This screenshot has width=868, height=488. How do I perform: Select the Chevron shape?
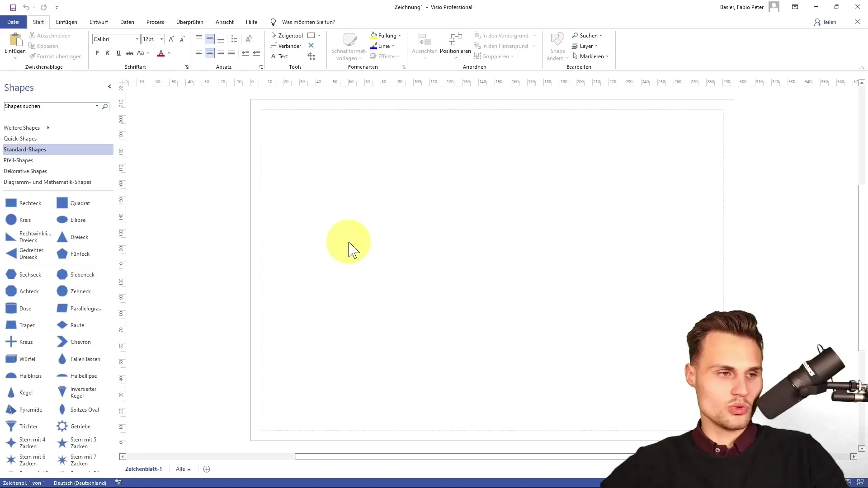point(74,342)
